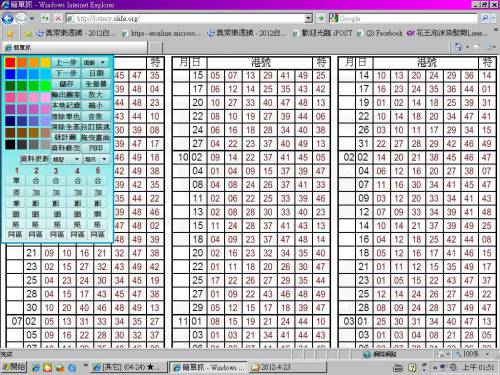Select the bright red color swatch
The image size is (500, 375).
point(10,62)
